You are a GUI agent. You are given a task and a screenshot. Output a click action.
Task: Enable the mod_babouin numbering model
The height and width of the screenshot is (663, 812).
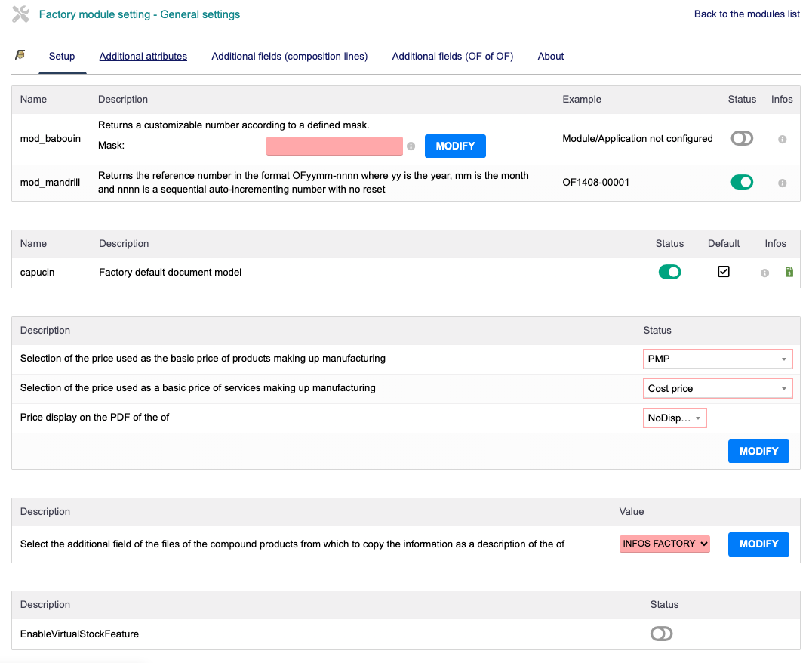[741, 138]
